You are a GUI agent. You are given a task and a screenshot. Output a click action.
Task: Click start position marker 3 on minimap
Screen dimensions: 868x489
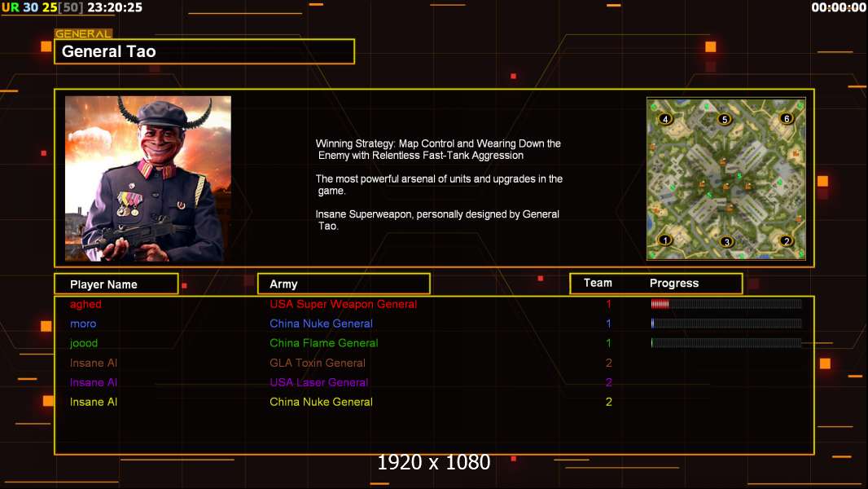tap(727, 241)
